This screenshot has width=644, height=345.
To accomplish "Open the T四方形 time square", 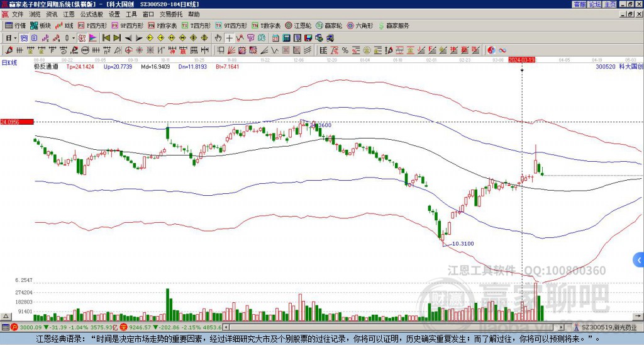I will coord(196,25).
